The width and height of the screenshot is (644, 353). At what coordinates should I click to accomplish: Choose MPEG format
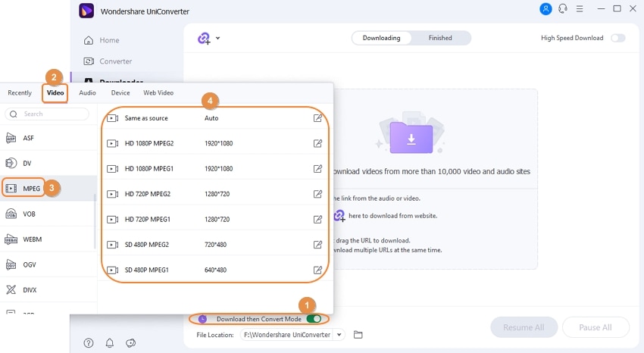click(48, 189)
